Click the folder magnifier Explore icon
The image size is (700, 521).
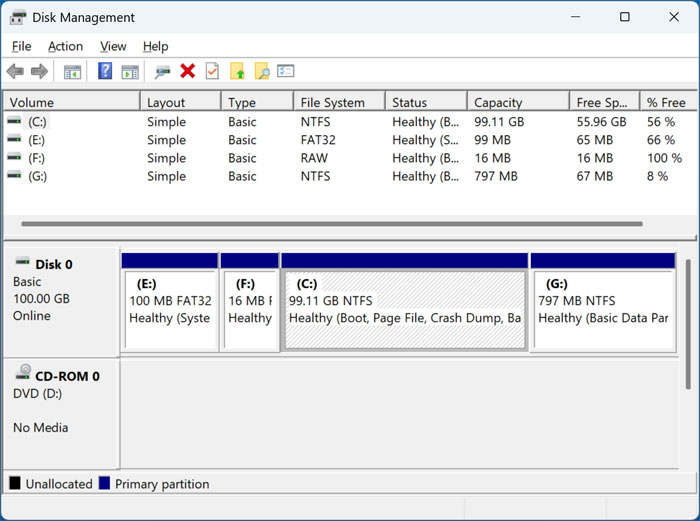pyautogui.click(x=262, y=71)
